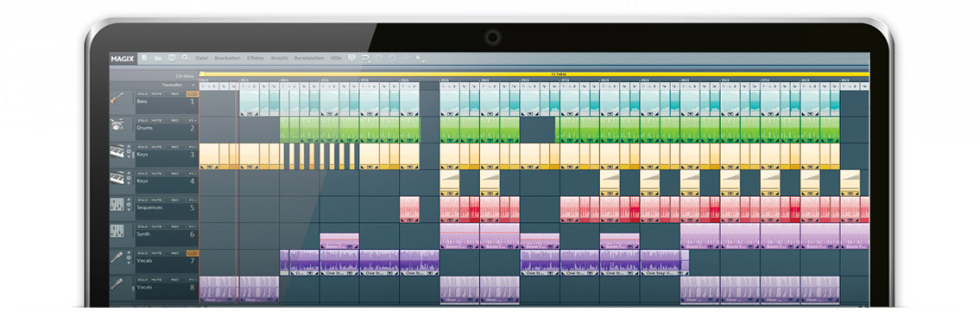980x318 pixels.
Task: Move Keys track 3 up with arrow
Action: coord(129,147)
